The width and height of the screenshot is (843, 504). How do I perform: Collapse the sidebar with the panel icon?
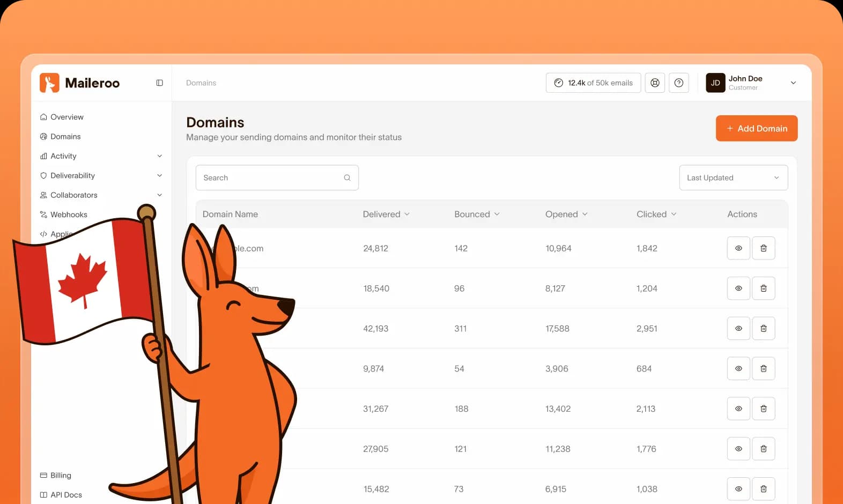pyautogui.click(x=159, y=83)
